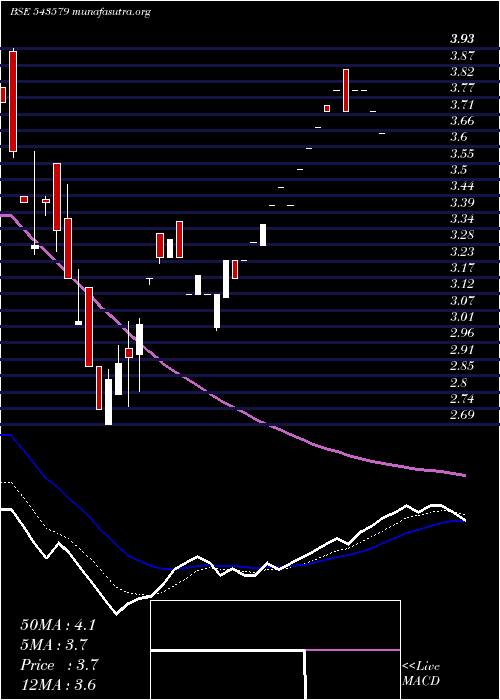Screen dimensions: 500x700
Task: Select the 2.69 price axis label
Action: point(462,415)
